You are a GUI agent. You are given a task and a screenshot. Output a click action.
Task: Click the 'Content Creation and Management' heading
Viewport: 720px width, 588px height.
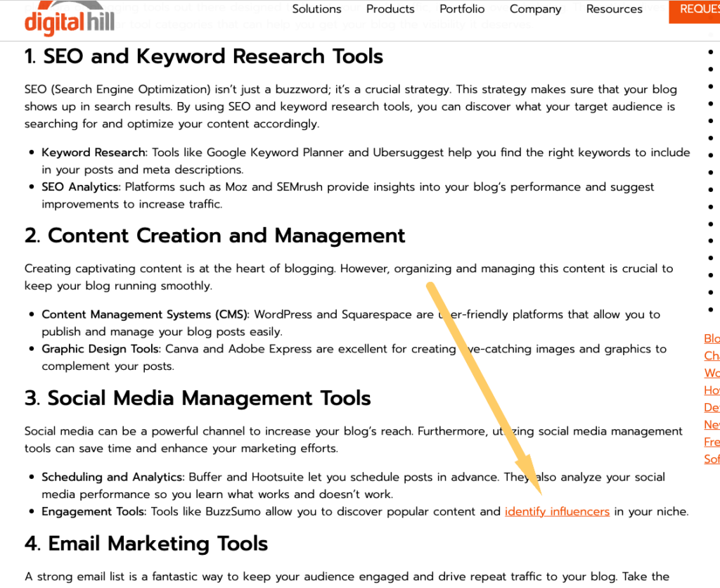pyautogui.click(x=215, y=235)
